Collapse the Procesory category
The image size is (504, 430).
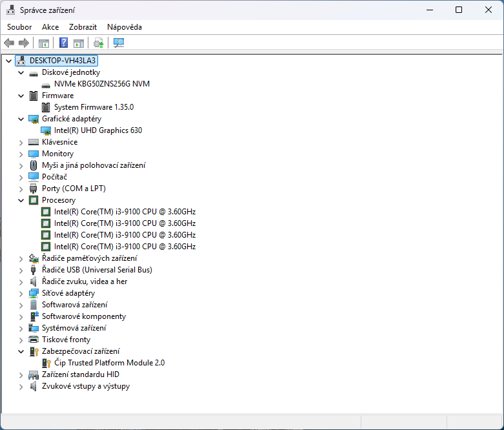(21, 200)
